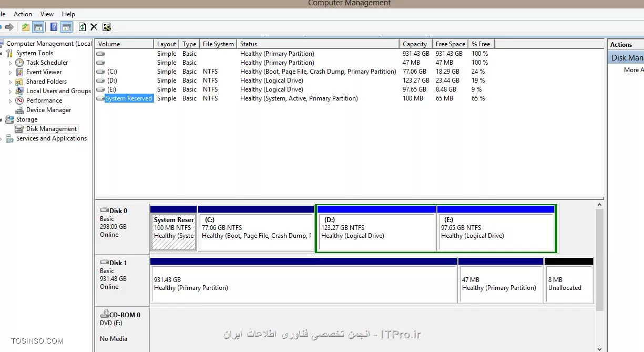Viewport: 644px width, 352px height.
Task: Click the Up one level folder icon
Action: tap(25, 27)
